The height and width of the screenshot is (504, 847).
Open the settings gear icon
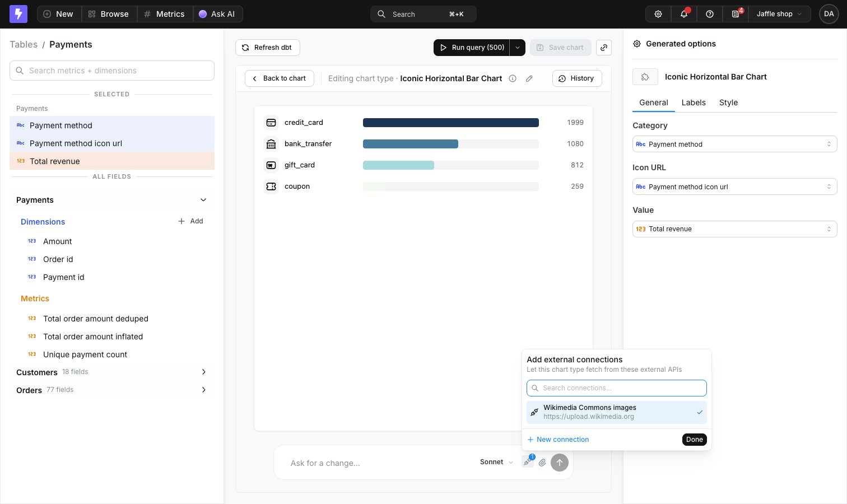point(658,14)
